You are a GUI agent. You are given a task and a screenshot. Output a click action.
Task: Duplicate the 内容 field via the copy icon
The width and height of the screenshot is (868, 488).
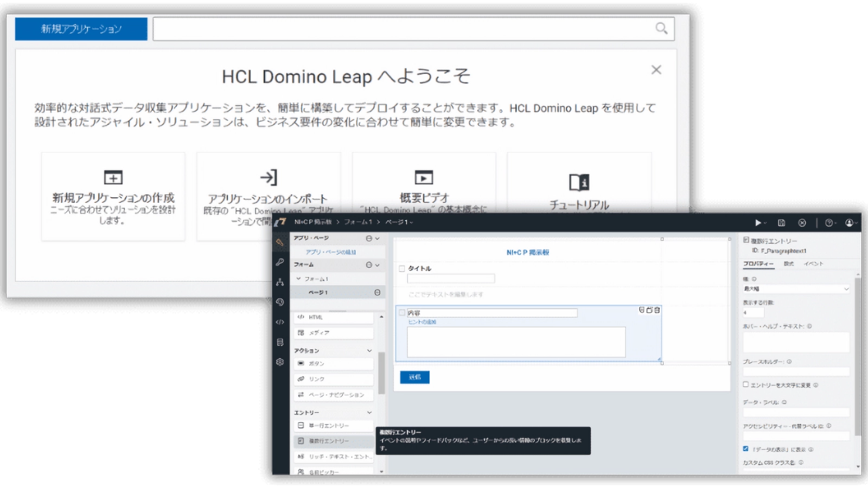click(x=649, y=311)
